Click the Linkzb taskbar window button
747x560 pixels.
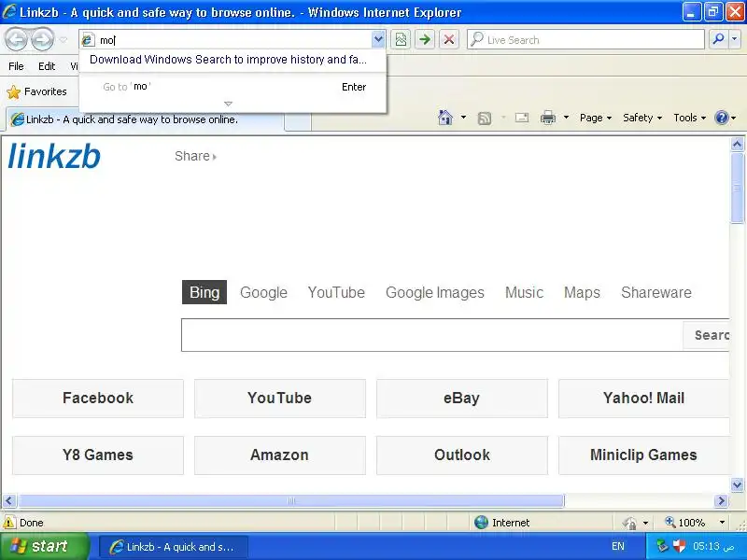point(174,547)
